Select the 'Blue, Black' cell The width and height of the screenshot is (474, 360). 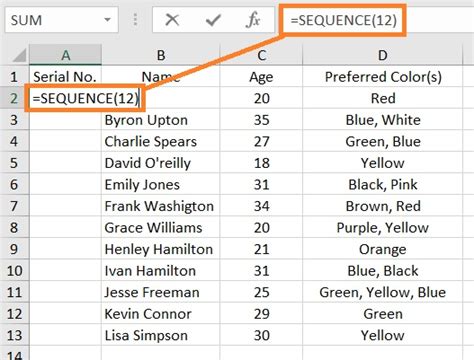tap(383, 271)
